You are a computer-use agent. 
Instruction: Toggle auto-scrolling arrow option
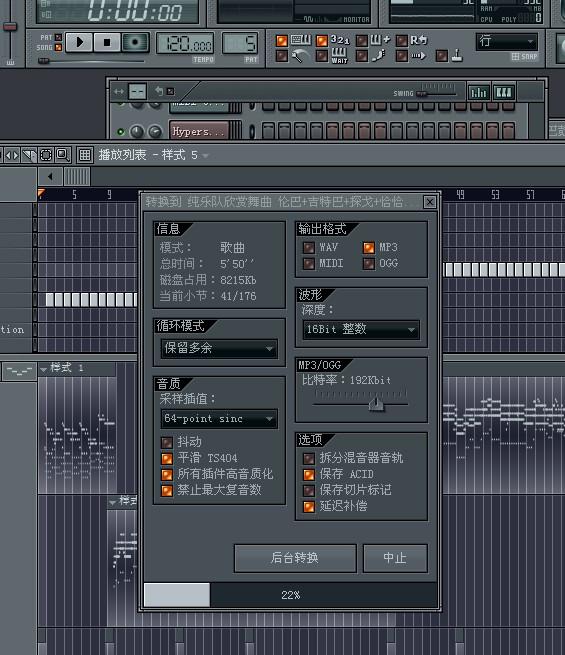401,56
